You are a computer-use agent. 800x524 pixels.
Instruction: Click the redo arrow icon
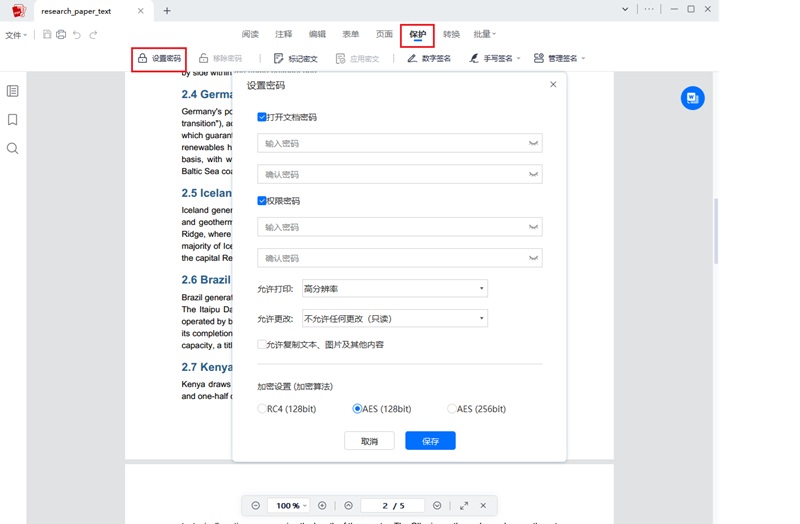[x=93, y=35]
